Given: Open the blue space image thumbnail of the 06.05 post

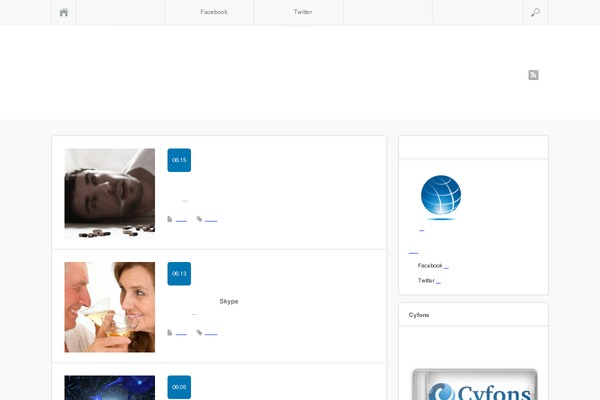Looking at the screenshot, I should coord(110,388).
